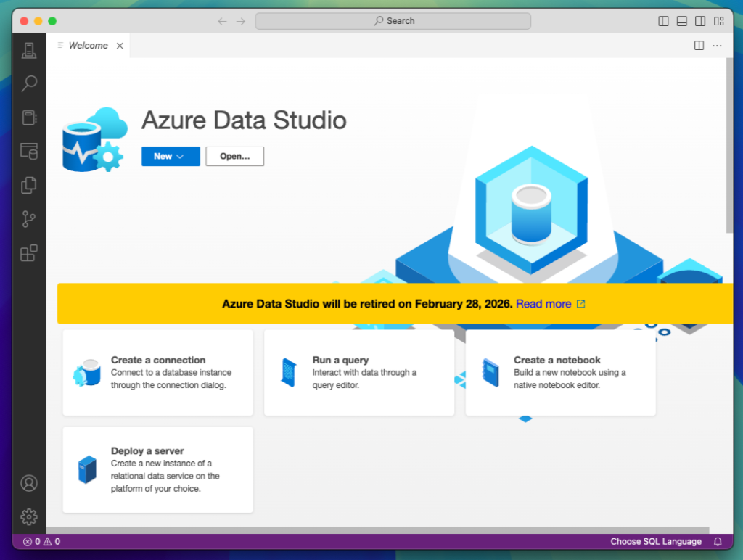
Task: Open the Run a query card
Action: 359,373
